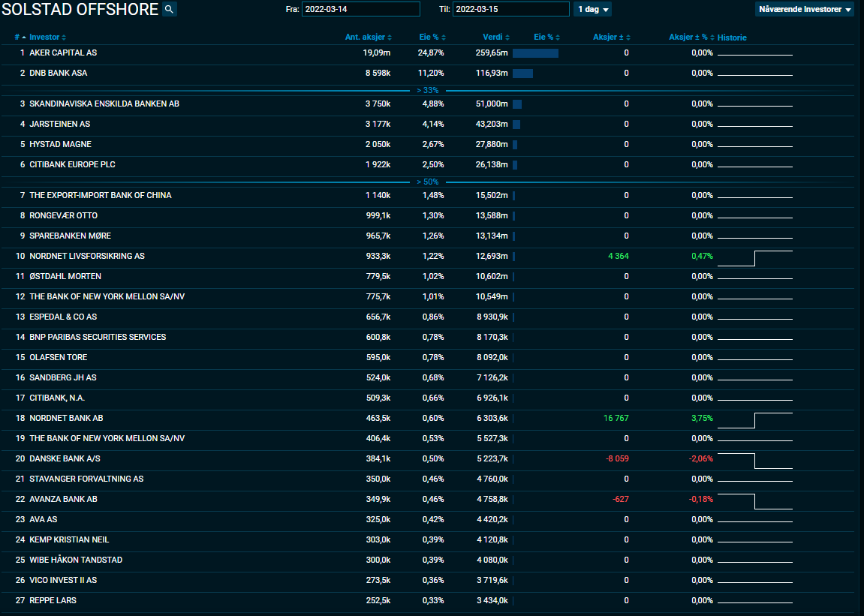Sort by Aksjer ± column header

click(611, 37)
